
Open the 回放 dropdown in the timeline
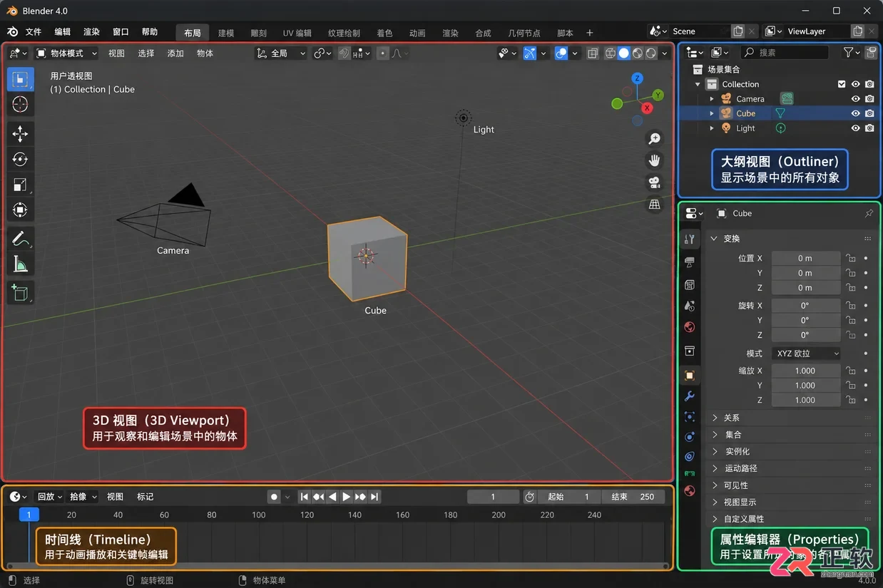coord(49,497)
